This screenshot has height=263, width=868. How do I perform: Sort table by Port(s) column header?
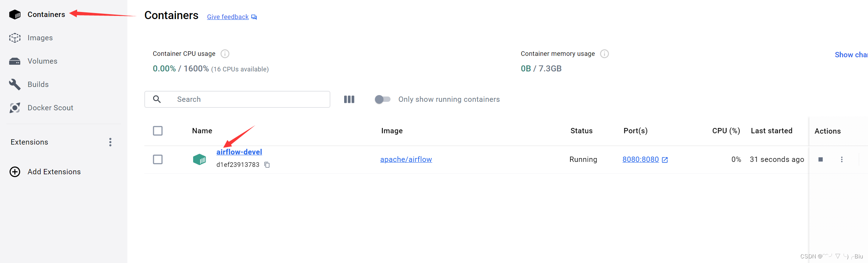click(x=636, y=131)
